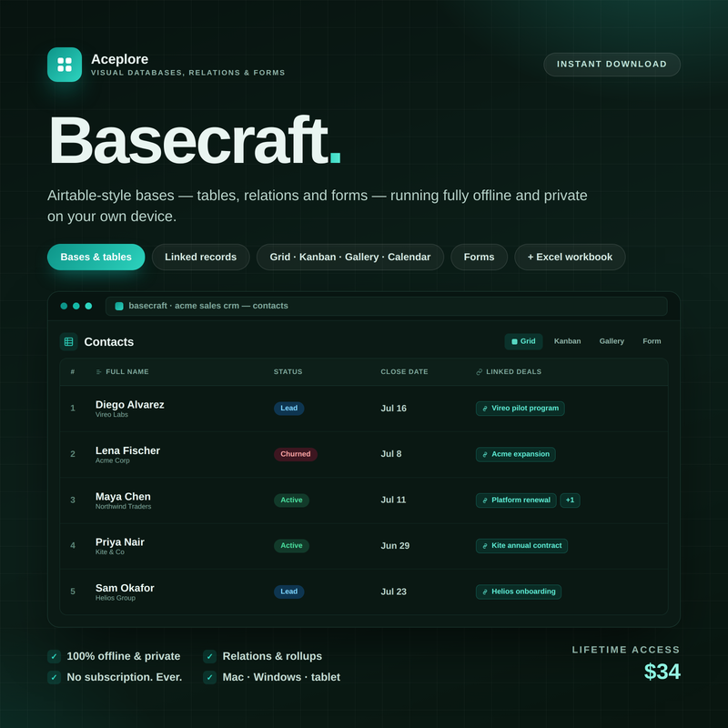Image resolution: width=728 pixels, height=728 pixels.
Task: Select the Forms pill
Action: coord(480,258)
